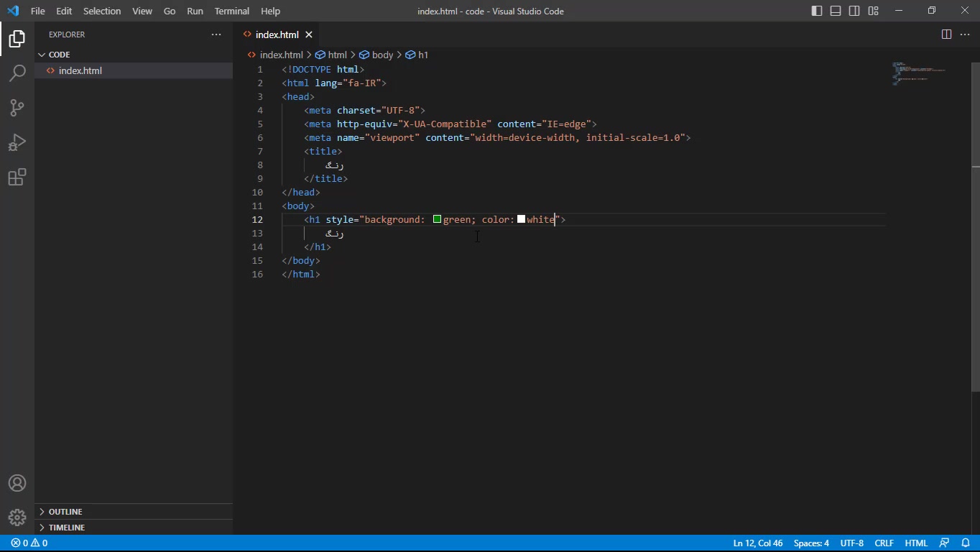Open notifications bell in status bar
Screen dimensions: 980x552
click(964, 543)
